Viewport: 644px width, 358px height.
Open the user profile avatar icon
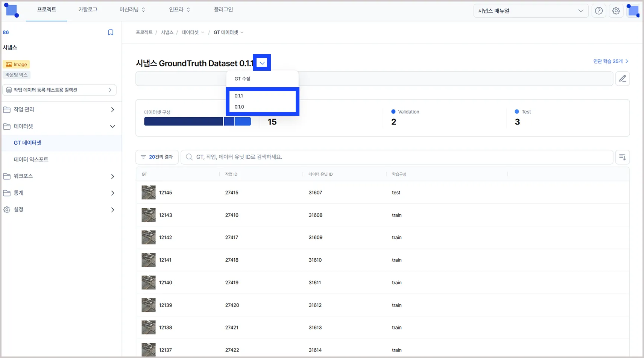tap(633, 11)
